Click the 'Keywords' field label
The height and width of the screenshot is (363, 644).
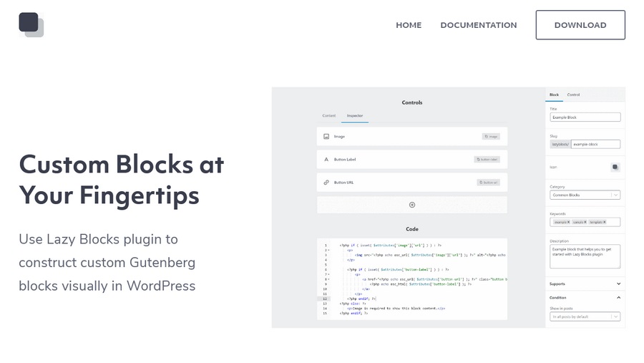click(557, 214)
